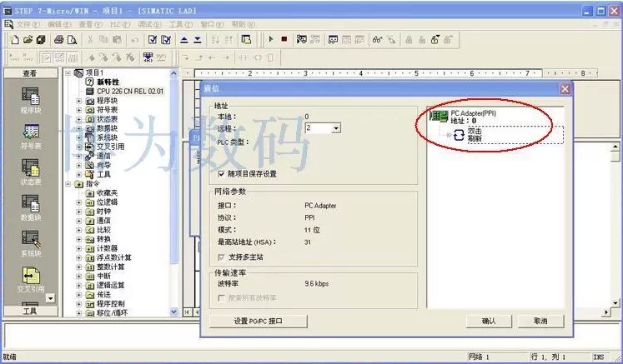Viewport: 623px width, 364px height.
Task: Click the red Stop square in toolbar
Action: [x=284, y=39]
